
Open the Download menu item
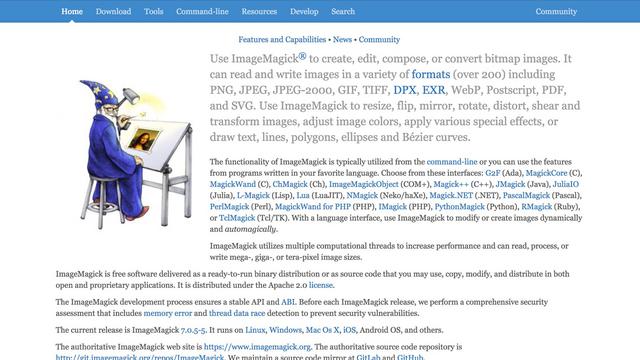pyautogui.click(x=113, y=11)
